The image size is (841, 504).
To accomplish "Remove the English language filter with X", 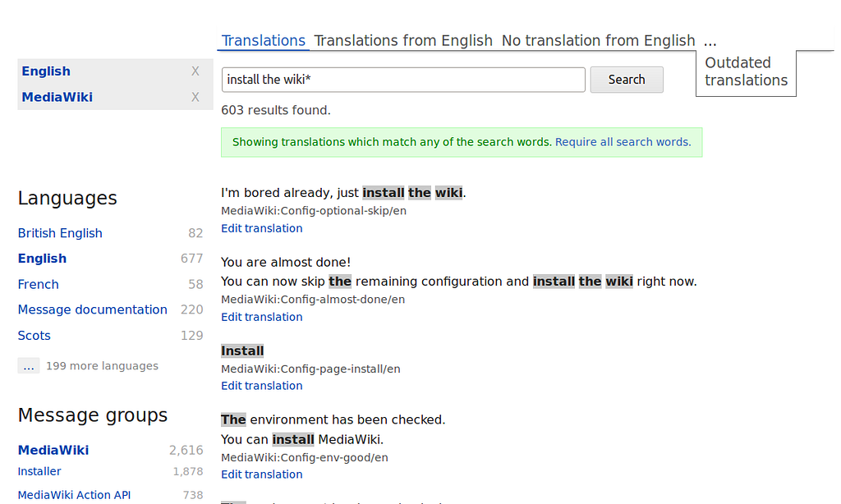I will 195,71.
